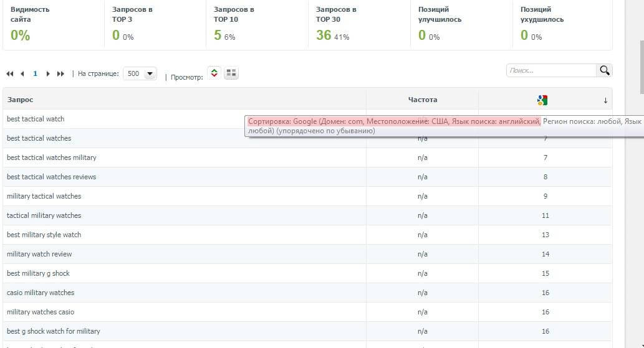Go to the first page arrow
Screen dimensions: 644x348
pyautogui.click(x=10, y=74)
